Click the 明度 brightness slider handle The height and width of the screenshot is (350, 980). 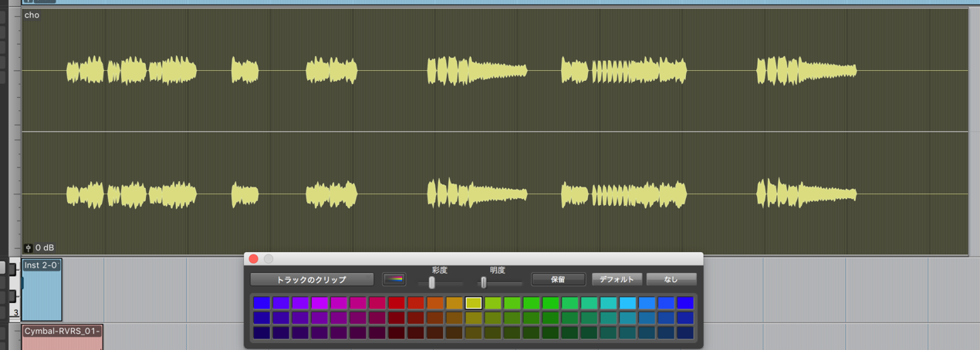coord(484,283)
